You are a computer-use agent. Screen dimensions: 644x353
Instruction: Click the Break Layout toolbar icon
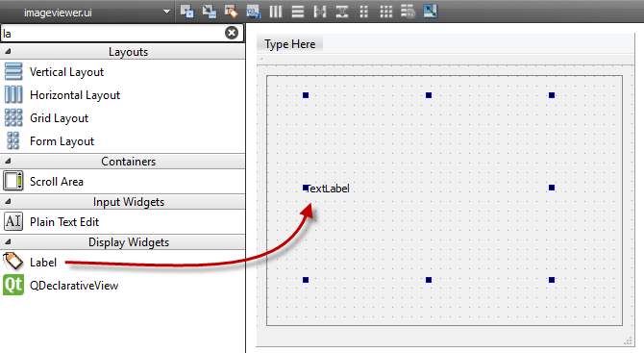click(409, 12)
